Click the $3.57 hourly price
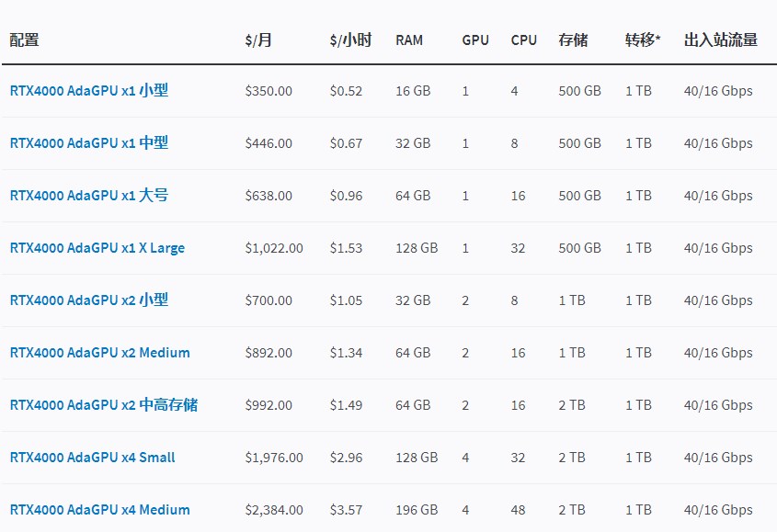777x532 pixels. click(x=347, y=510)
